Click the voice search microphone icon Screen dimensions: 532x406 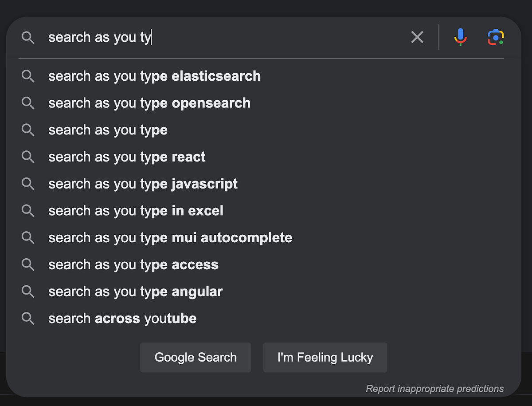tap(461, 37)
